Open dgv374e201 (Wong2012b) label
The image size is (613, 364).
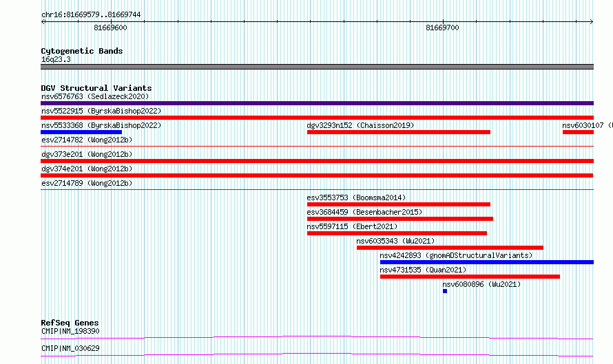87,169
